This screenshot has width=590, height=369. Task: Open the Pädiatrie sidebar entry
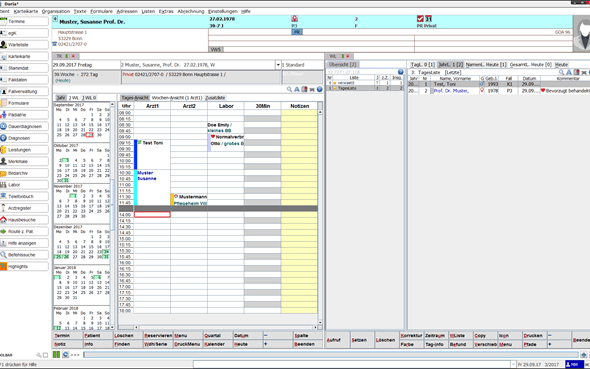click(24, 115)
